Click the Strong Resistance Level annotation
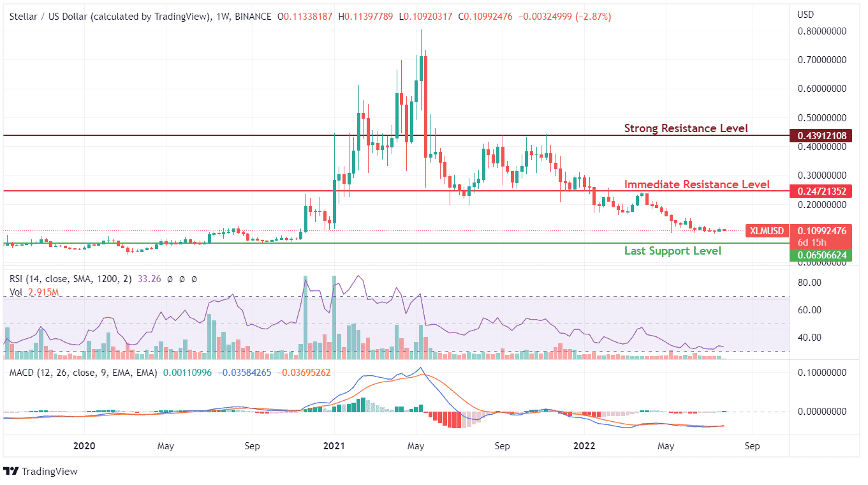The width and height of the screenshot is (868, 485). 686,128
